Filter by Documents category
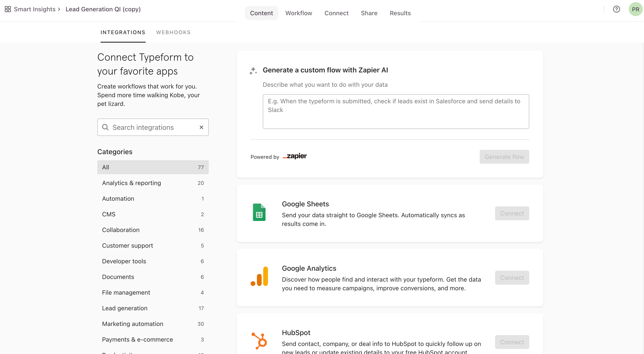Viewport: 644px width, 354px height. click(x=153, y=277)
